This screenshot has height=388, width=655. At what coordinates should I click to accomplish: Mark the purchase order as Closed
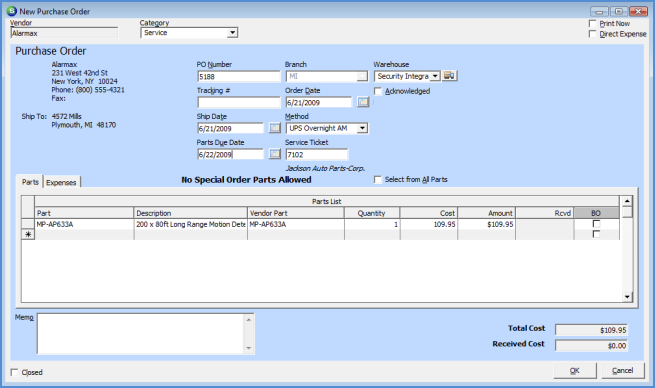(15, 372)
